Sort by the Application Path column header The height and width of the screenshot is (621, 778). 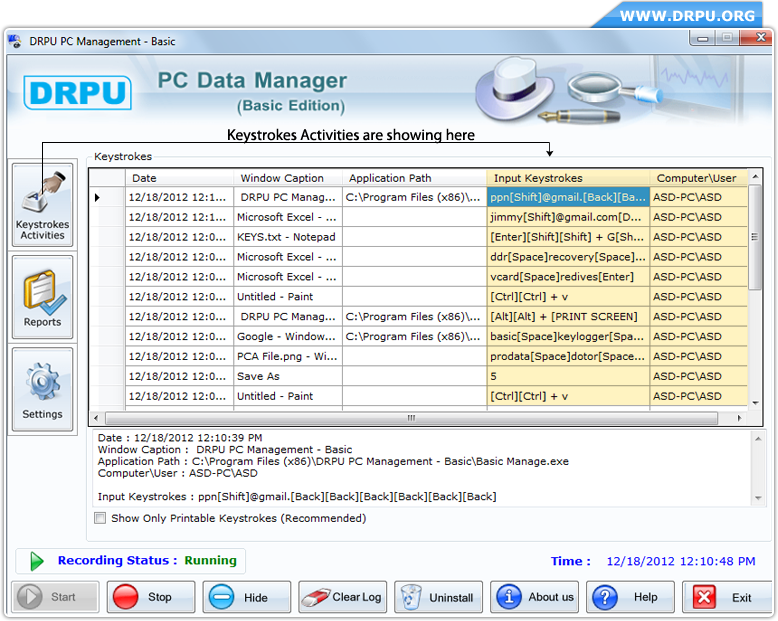[x=414, y=178]
